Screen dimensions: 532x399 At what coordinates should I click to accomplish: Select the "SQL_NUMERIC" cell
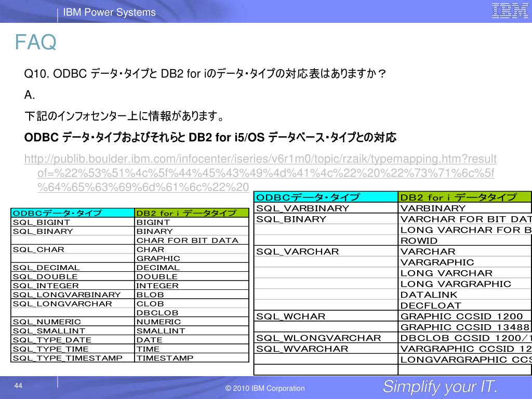(73, 322)
